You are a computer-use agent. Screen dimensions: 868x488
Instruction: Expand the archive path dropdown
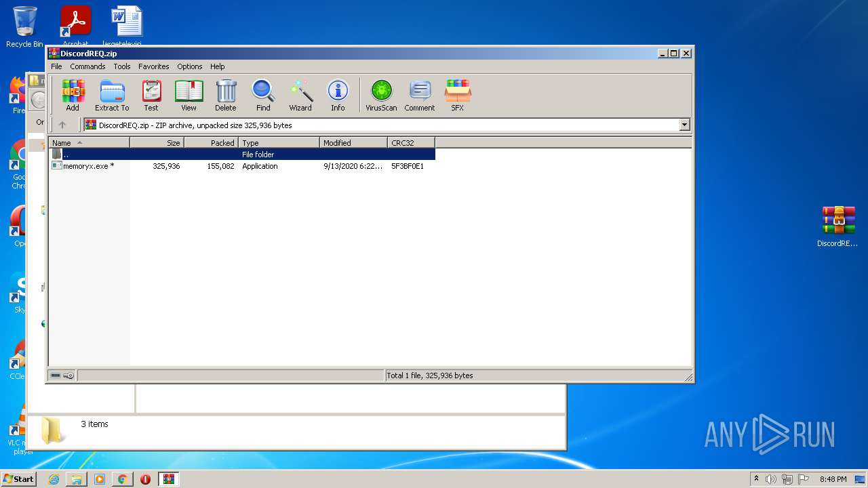pyautogui.click(x=684, y=125)
